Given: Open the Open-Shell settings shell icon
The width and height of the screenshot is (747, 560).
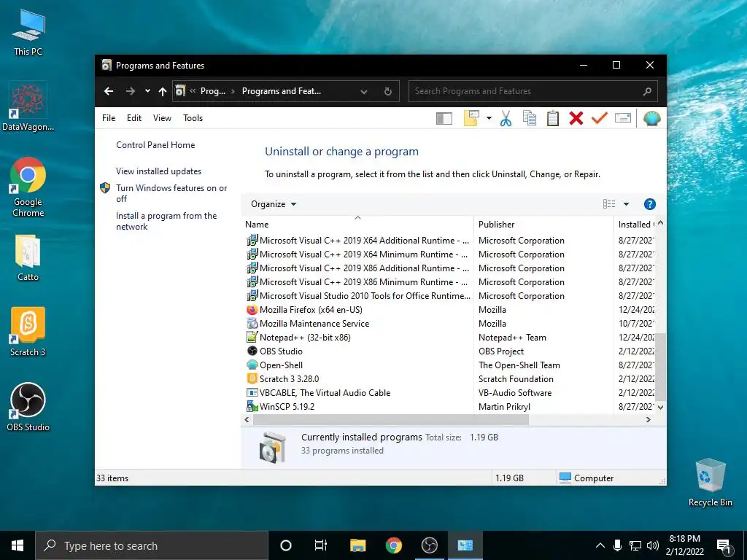Looking at the screenshot, I should [x=651, y=118].
